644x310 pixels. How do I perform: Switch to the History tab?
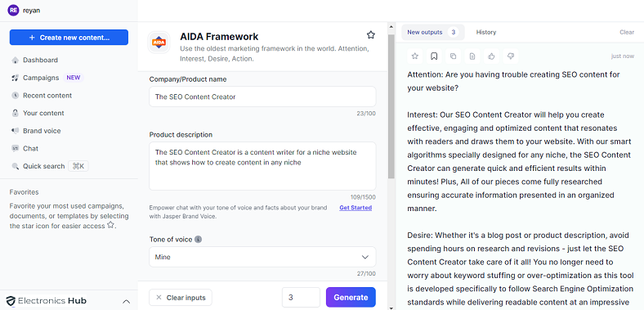[486, 32]
